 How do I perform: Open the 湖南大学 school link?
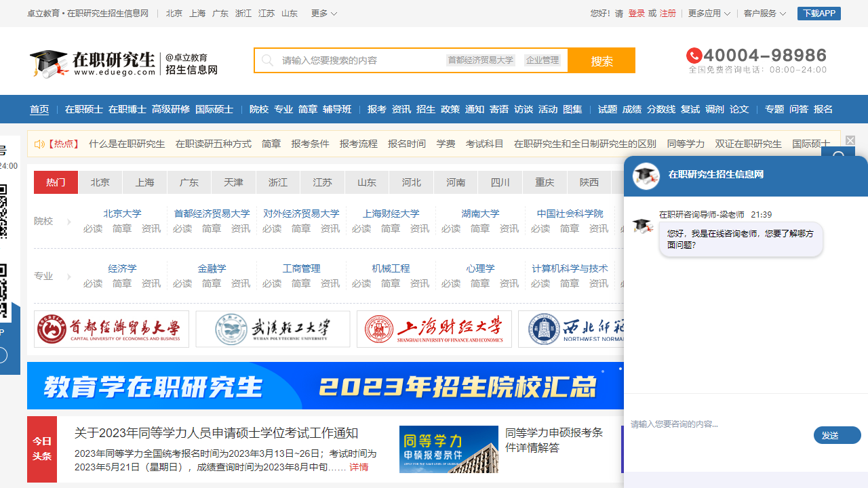click(x=480, y=213)
